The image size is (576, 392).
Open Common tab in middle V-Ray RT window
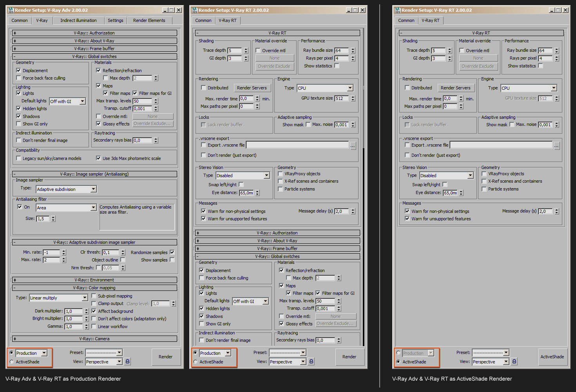pos(203,20)
